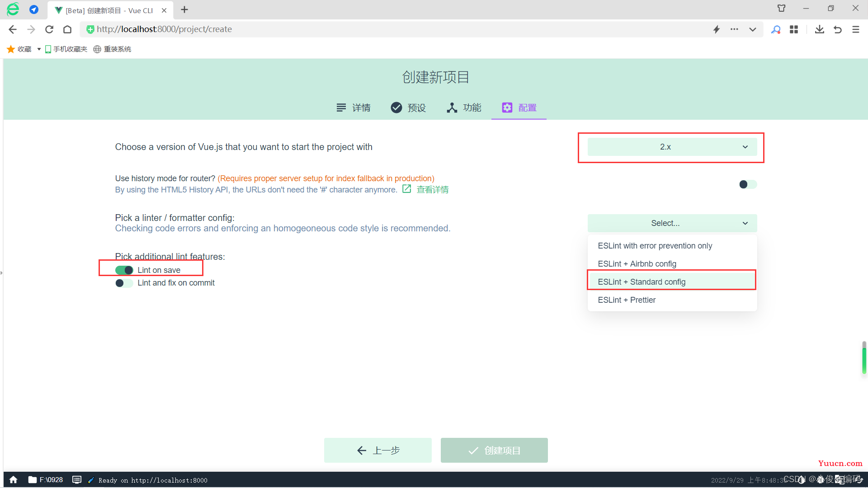Toggle history mode for router switch
The image size is (868, 488).
click(x=748, y=184)
